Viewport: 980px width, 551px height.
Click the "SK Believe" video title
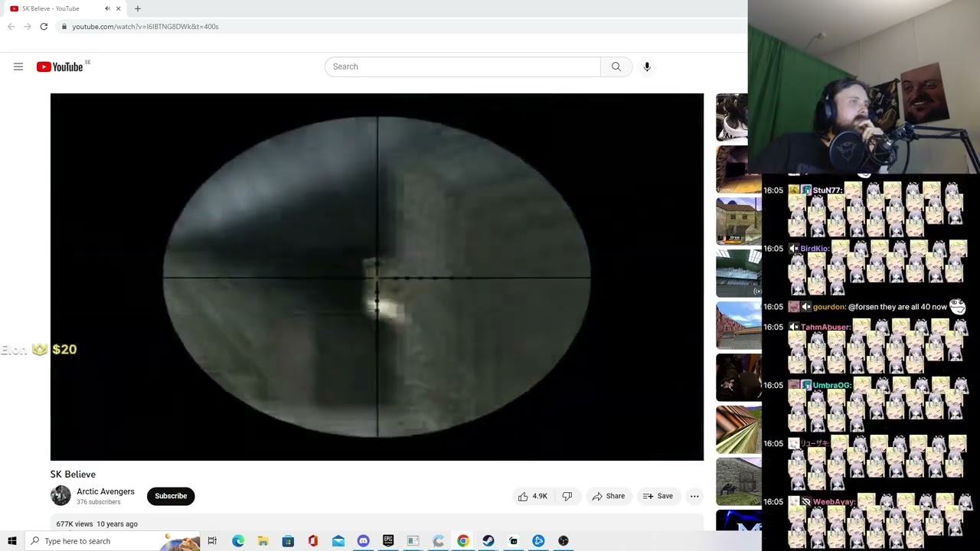[x=73, y=474]
